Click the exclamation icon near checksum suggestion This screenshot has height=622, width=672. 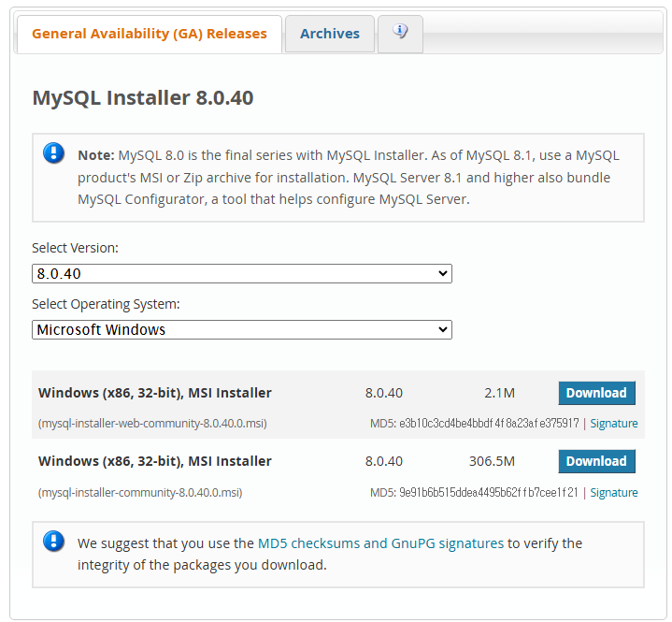click(x=53, y=541)
